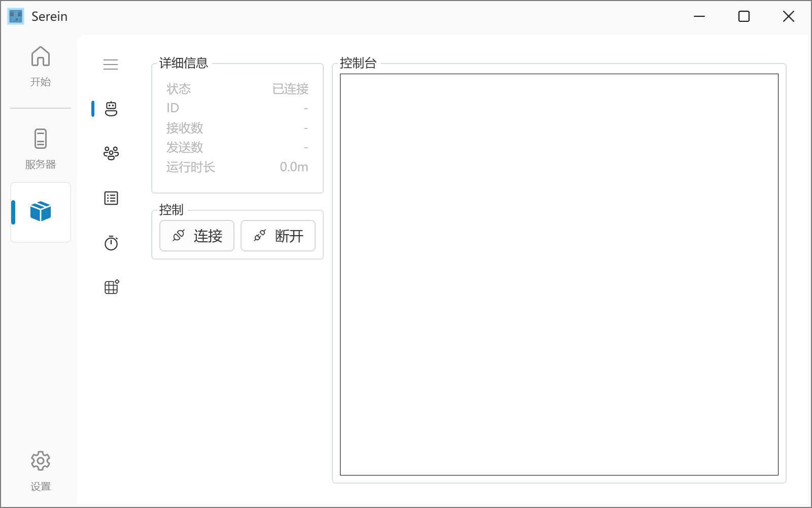The width and height of the screenshot is (812, 508).
Task: Select the blue cube function page
Action: pyautogui.click(x=41, y=212)
